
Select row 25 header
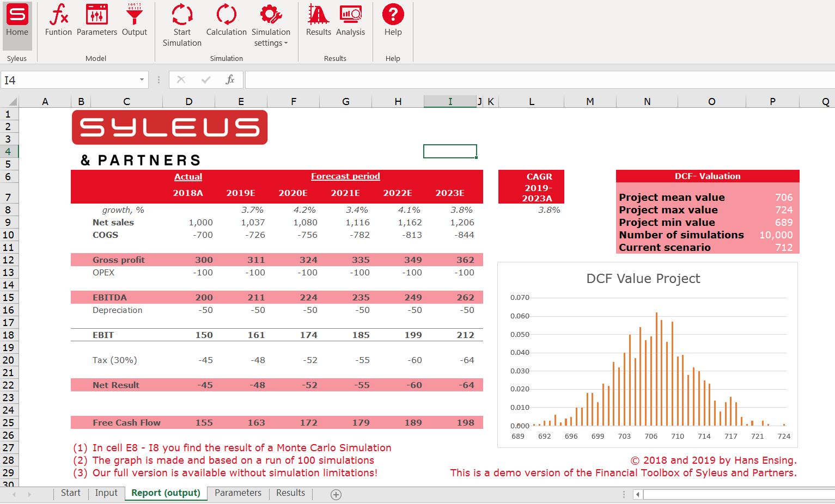coord(8,422)
